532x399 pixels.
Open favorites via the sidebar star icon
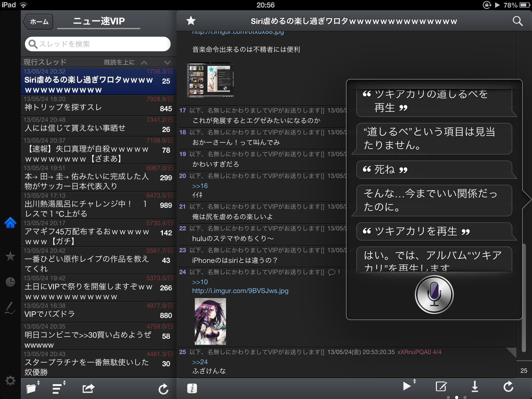pyautogui.click(x=10, y=256)
